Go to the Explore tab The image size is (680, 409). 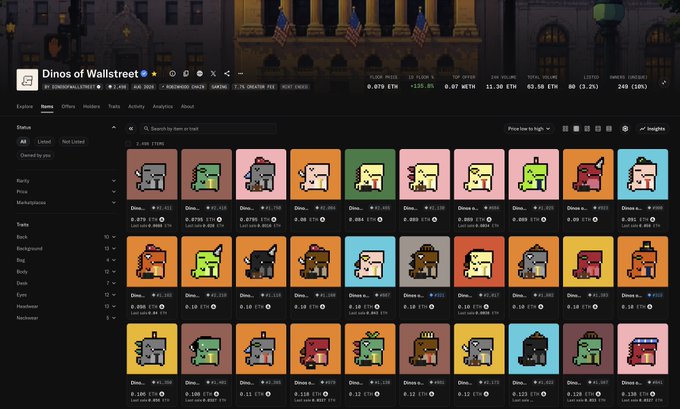click(25, 107)
